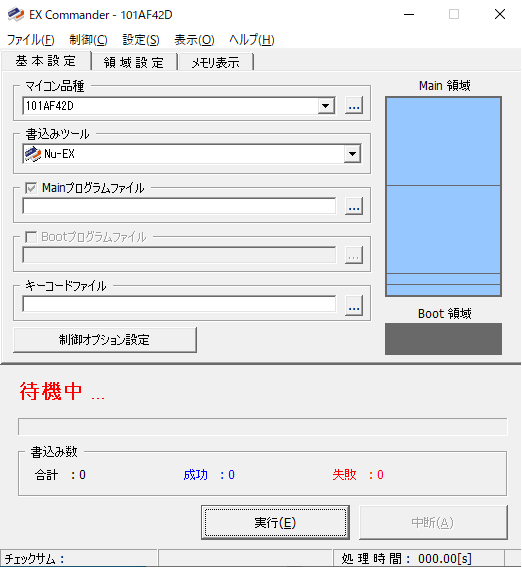Toggle the Bootプログラムファイル checkbox

pyautogui.click(x=31, y=237)
